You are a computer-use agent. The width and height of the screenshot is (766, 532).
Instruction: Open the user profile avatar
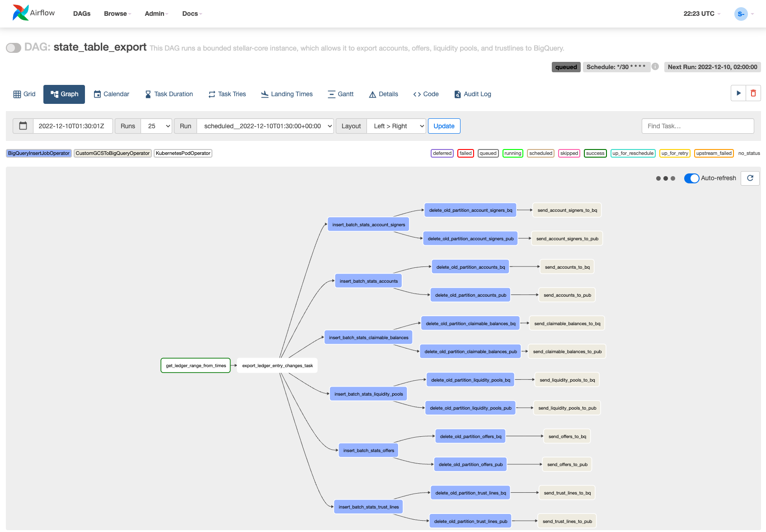pos(741,14)
